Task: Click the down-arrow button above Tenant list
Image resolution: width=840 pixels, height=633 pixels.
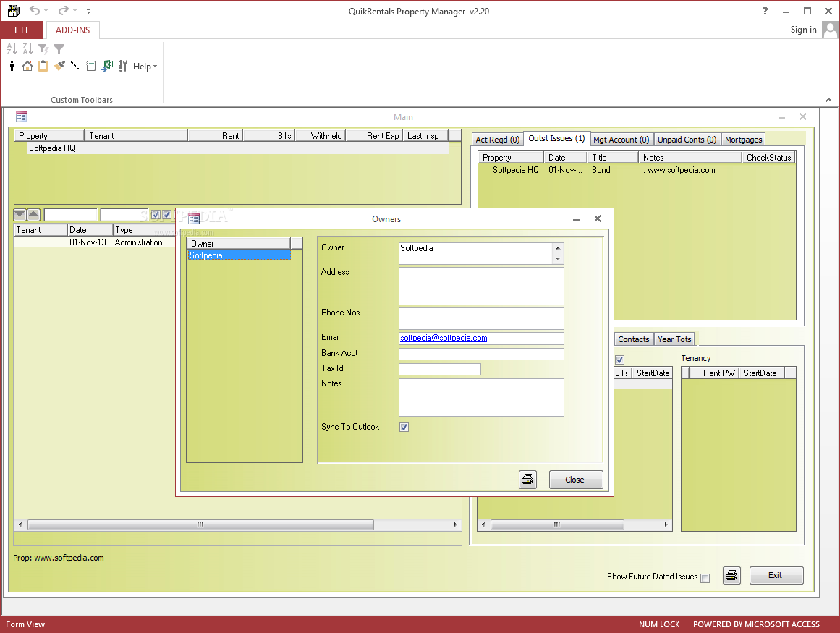Action: pyautogui.click(x=20, y=215)
